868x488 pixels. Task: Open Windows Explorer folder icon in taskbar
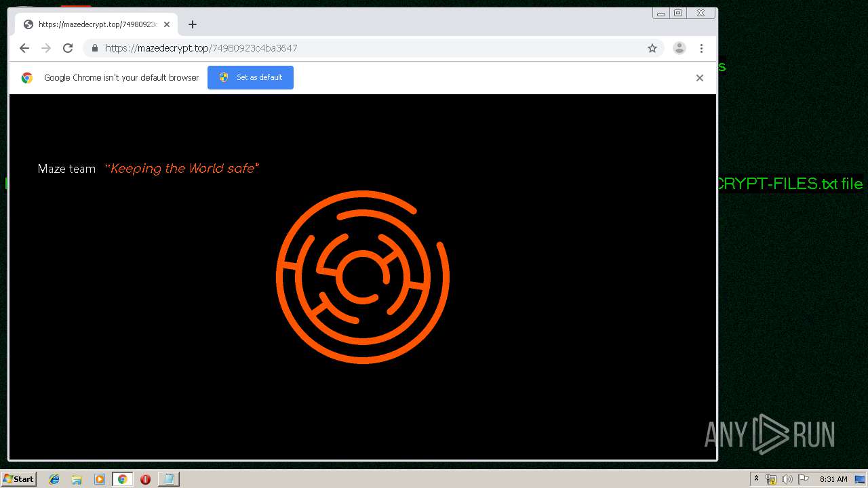pyautogui.click(x=77, y=479)
